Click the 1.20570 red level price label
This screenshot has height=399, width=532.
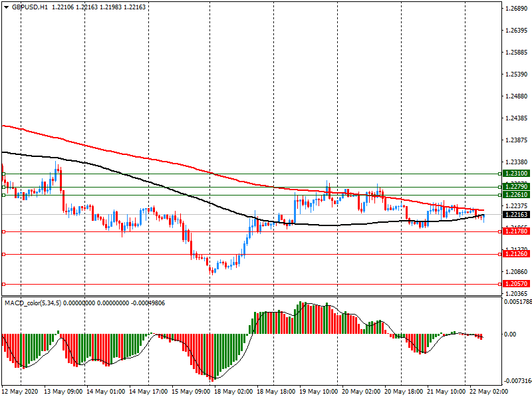(517, 284)
